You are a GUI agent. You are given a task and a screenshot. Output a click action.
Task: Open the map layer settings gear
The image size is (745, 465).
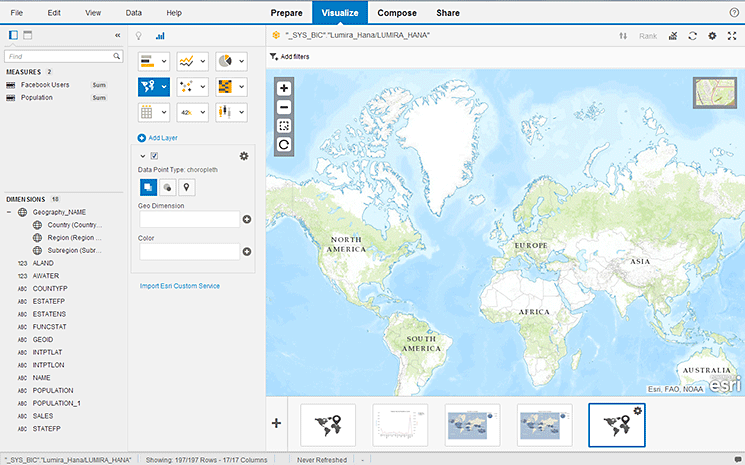243,156
